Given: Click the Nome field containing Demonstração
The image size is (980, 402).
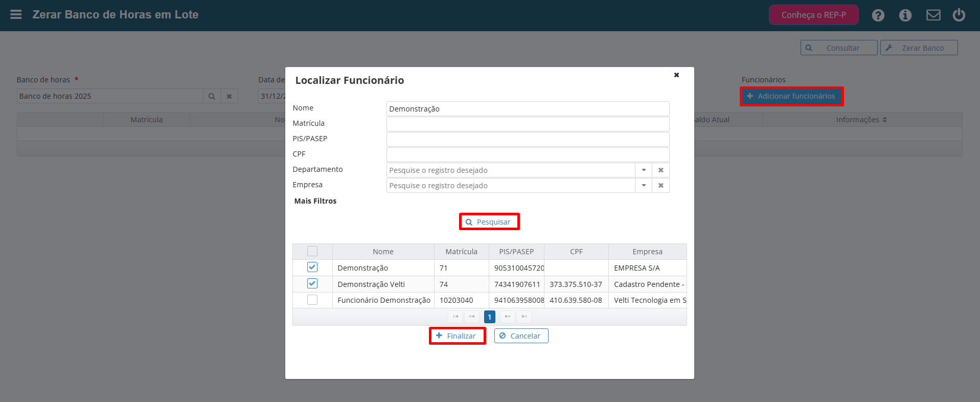Looking at the screenshot, I should pyautogui.click(x=528, y=108).
